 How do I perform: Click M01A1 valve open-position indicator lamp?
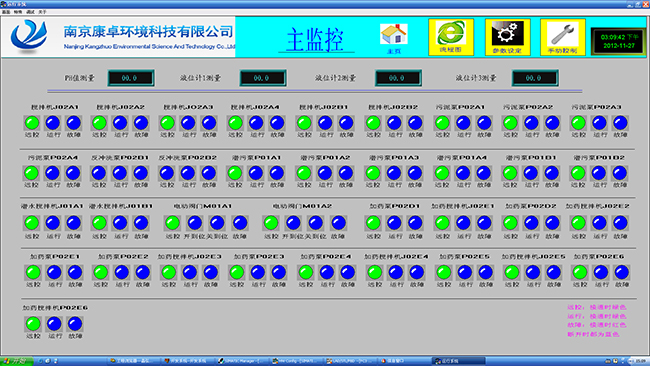tap(194, 223)
